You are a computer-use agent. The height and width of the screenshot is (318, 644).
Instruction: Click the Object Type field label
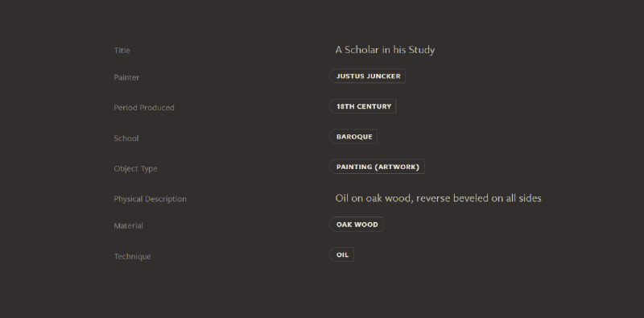click(x=135, y=168)
